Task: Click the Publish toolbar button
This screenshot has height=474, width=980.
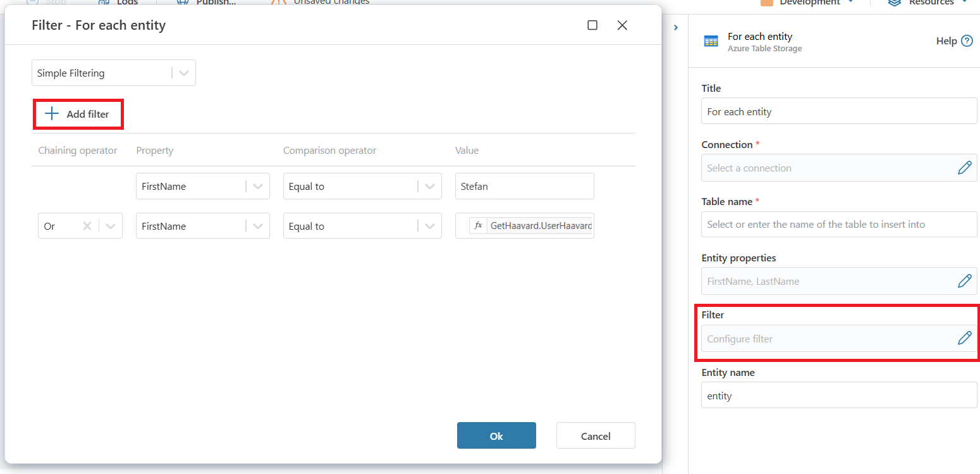Action: tap(207, 3)
